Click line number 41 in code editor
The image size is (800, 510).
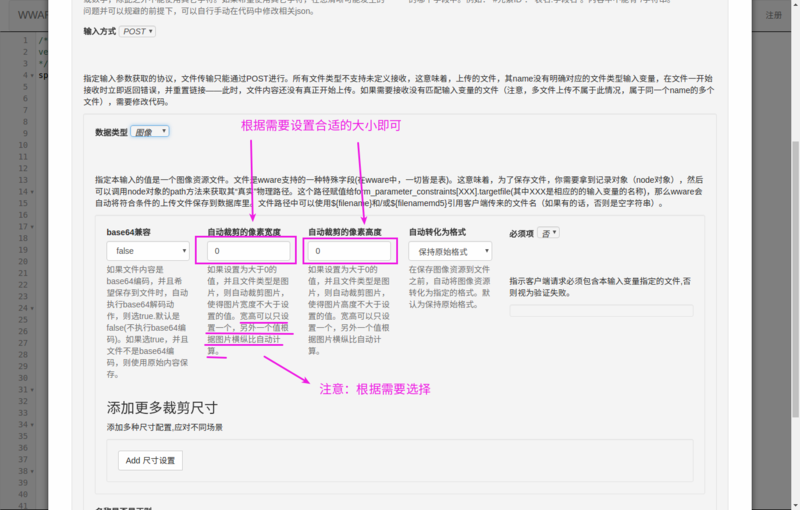[23, 506]
